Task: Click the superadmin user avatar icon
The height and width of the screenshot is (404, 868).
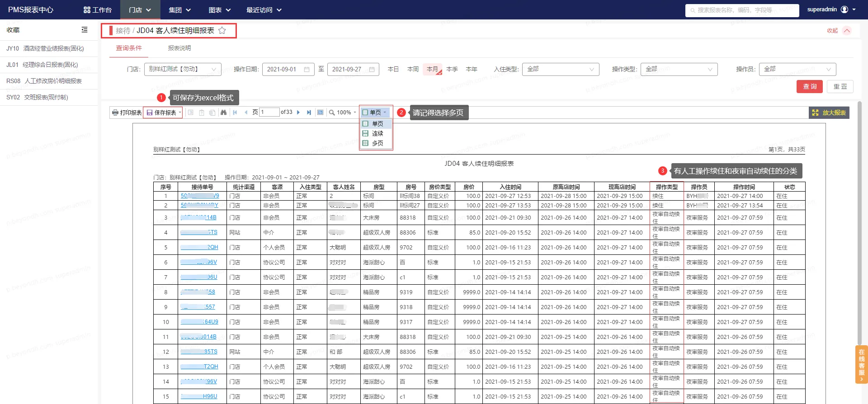Action: click(x=844, y=9)
